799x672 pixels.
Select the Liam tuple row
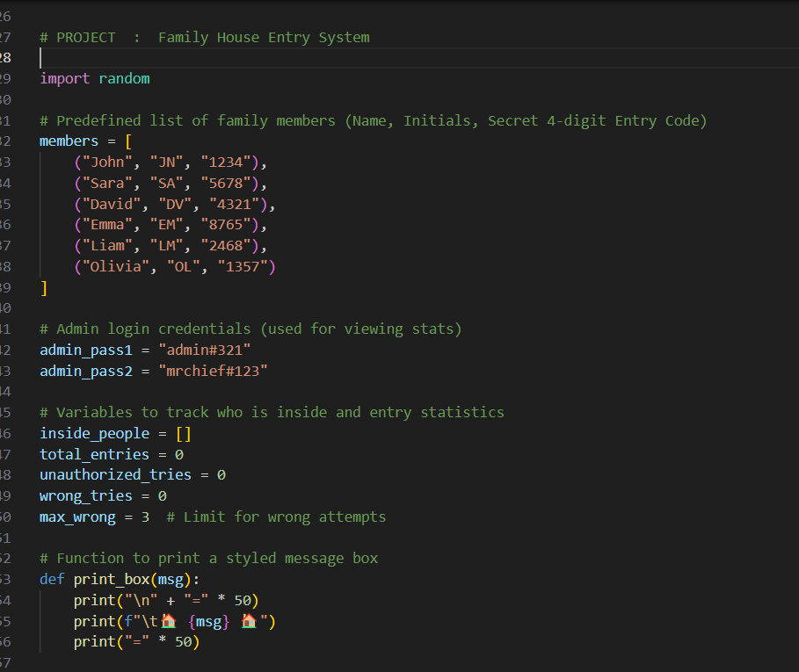point(171,246)
